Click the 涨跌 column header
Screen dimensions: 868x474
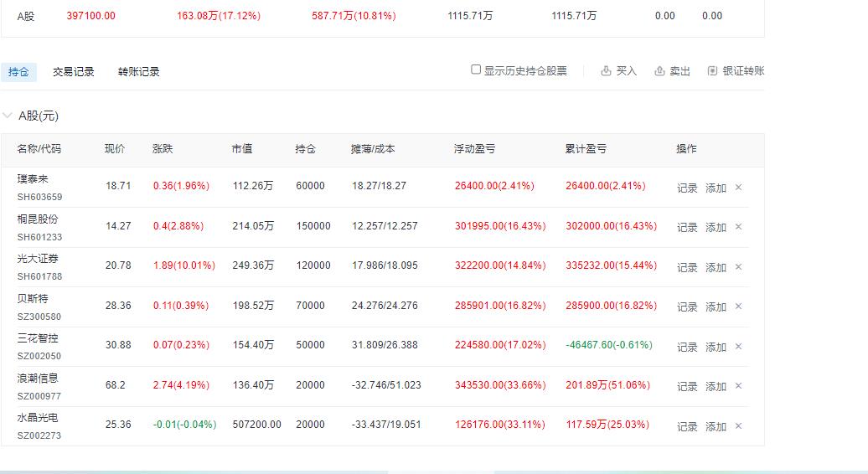pos(163,149)
